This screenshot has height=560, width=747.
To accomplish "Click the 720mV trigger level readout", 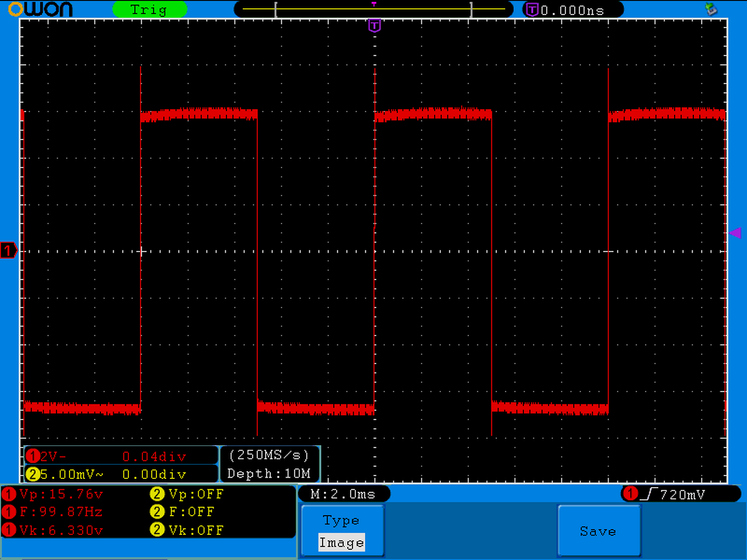I will [682, 495].
